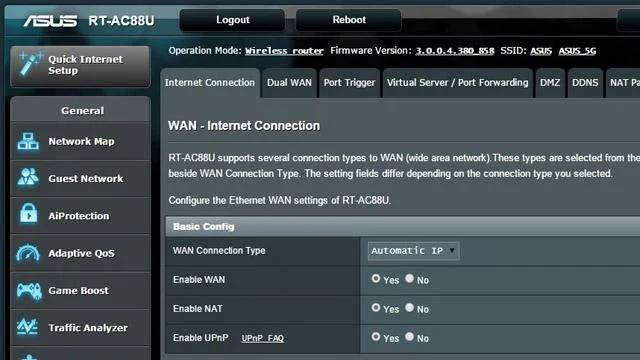
Task: Click the Traffic Analyzer chart icon
Action: coord(28,327)
